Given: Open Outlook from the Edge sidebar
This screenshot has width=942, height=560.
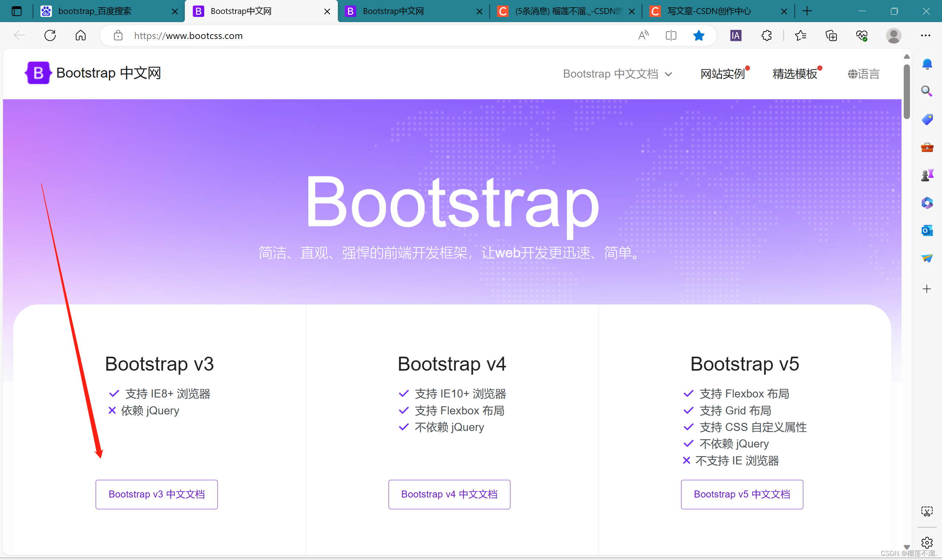Looking at the screenshot, I should pos(927,231).
